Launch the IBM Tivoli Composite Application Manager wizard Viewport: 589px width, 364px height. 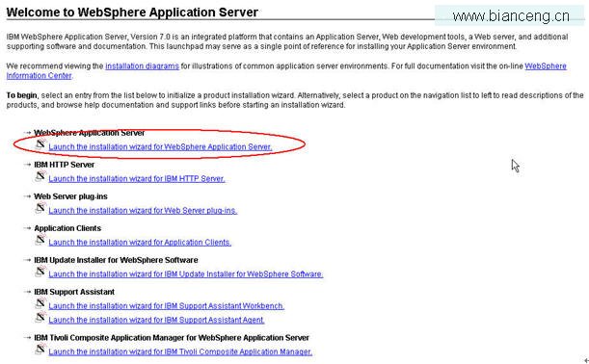[x=180, y=352]
